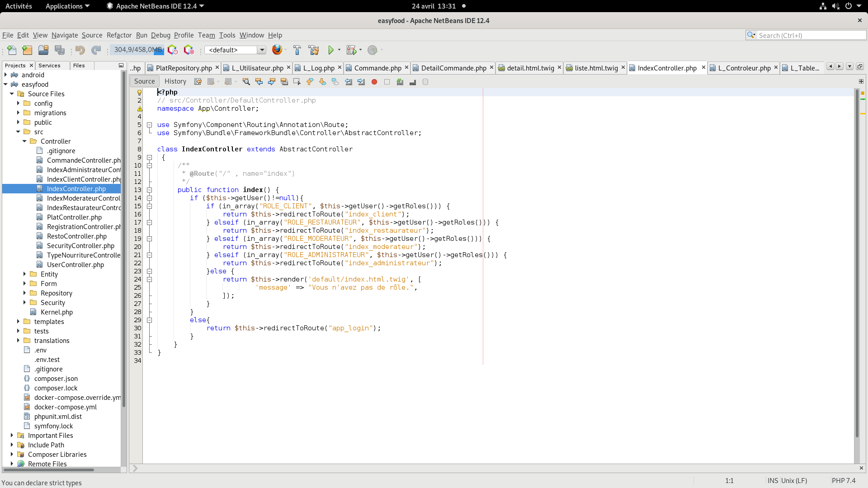This screenshot has width=868, height=488.
Task: Click the Find Selection magnifier icon
Action: pyautogui.click(x=246, y=82)
